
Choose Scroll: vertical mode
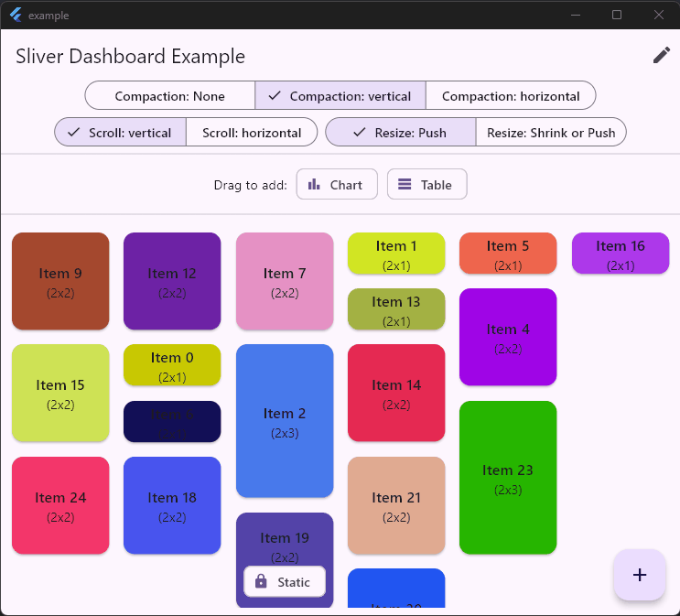121,133
